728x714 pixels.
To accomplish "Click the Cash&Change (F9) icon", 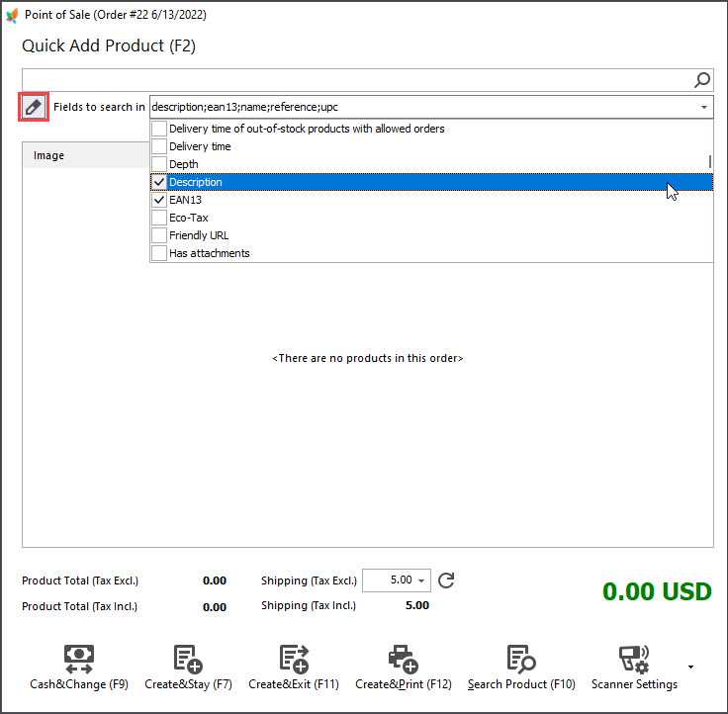I will point(79,660).
